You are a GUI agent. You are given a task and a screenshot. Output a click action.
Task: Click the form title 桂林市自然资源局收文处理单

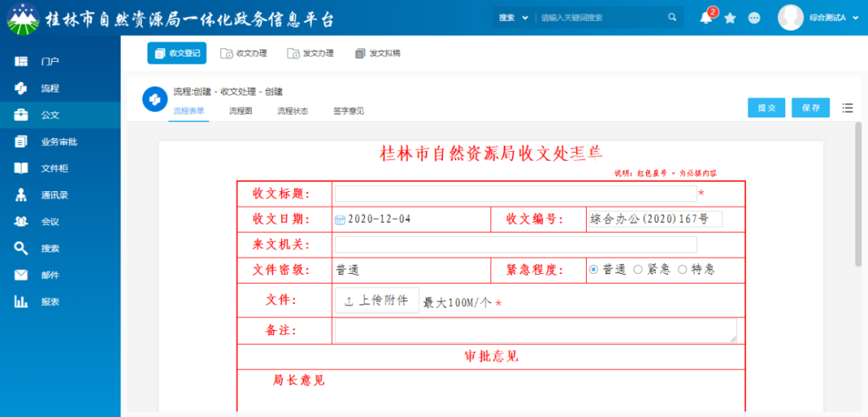[x=492, y=153]
